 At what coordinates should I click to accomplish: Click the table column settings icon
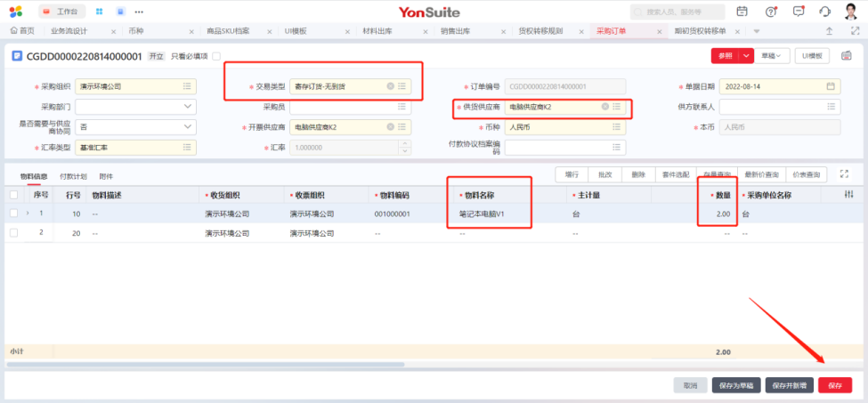coord(849,195)
